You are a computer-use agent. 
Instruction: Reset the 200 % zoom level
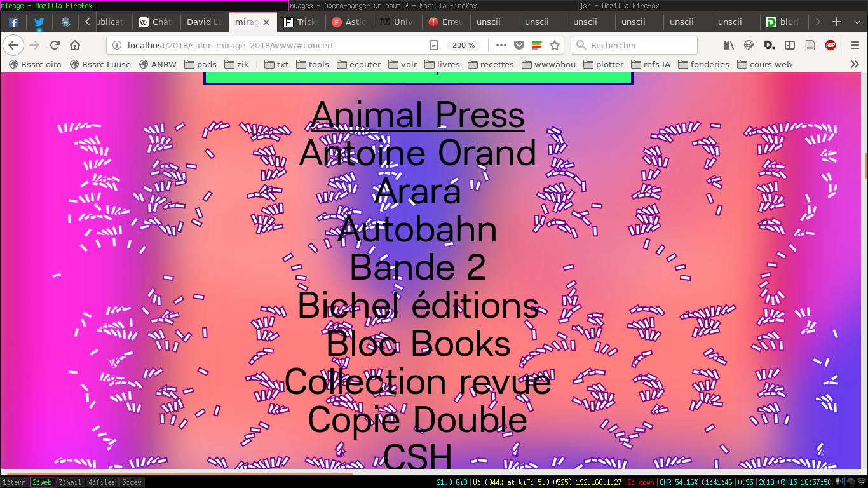tap(464, 45)
